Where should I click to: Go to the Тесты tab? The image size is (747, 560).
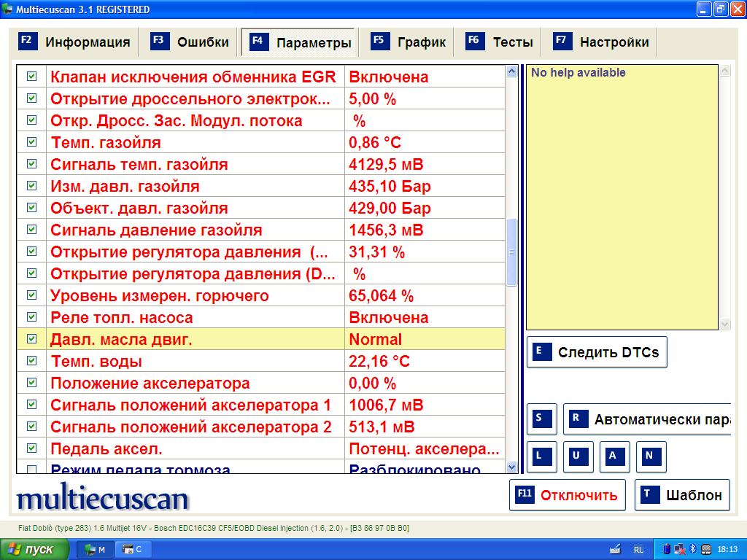(x=500, y=42)
